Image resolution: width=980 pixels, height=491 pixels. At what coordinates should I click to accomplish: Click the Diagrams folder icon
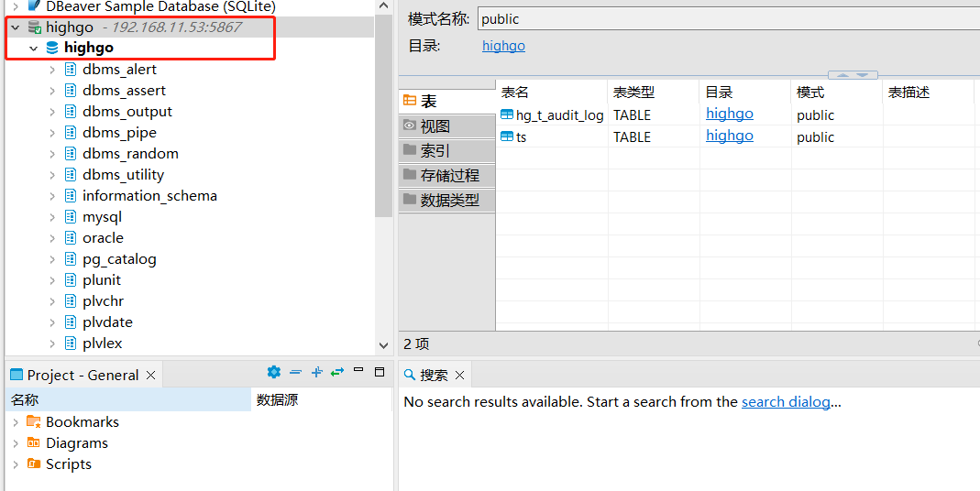(34, 442)
